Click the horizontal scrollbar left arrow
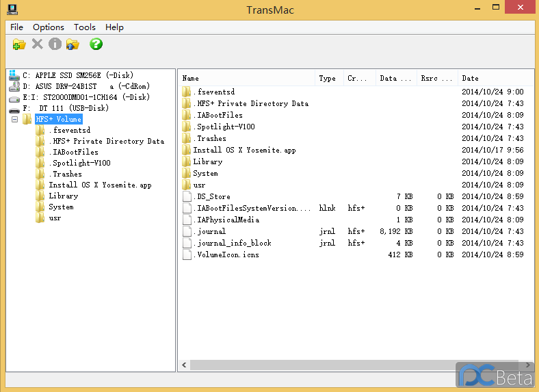 [183, 365]
